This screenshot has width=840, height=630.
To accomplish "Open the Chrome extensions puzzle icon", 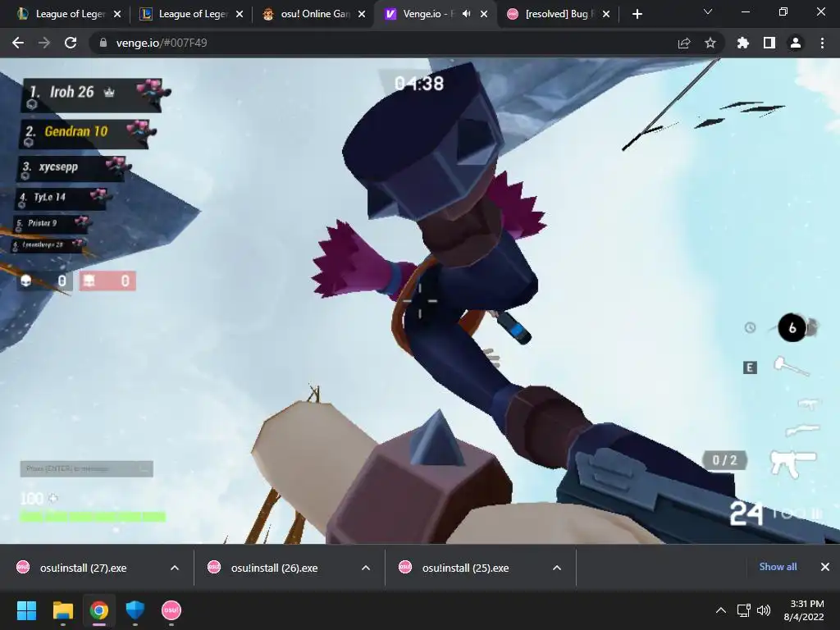I will click(742, 43).
